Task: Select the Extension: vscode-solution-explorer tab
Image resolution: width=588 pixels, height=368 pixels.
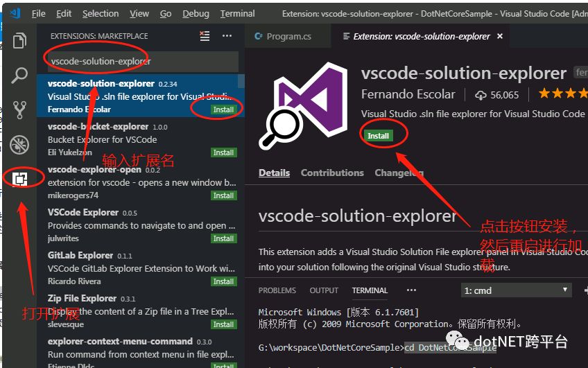Action: pos(422,36)
